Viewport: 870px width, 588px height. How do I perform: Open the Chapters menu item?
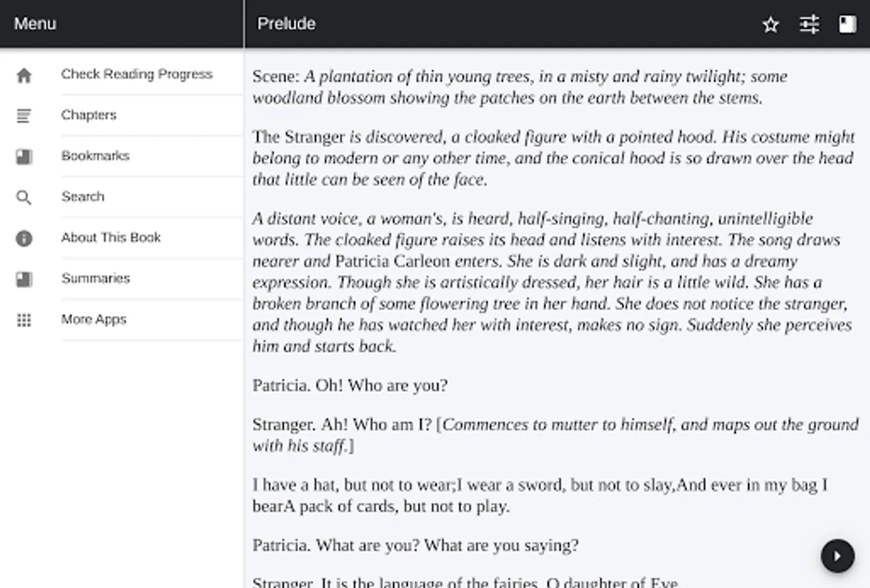[89, 115]
